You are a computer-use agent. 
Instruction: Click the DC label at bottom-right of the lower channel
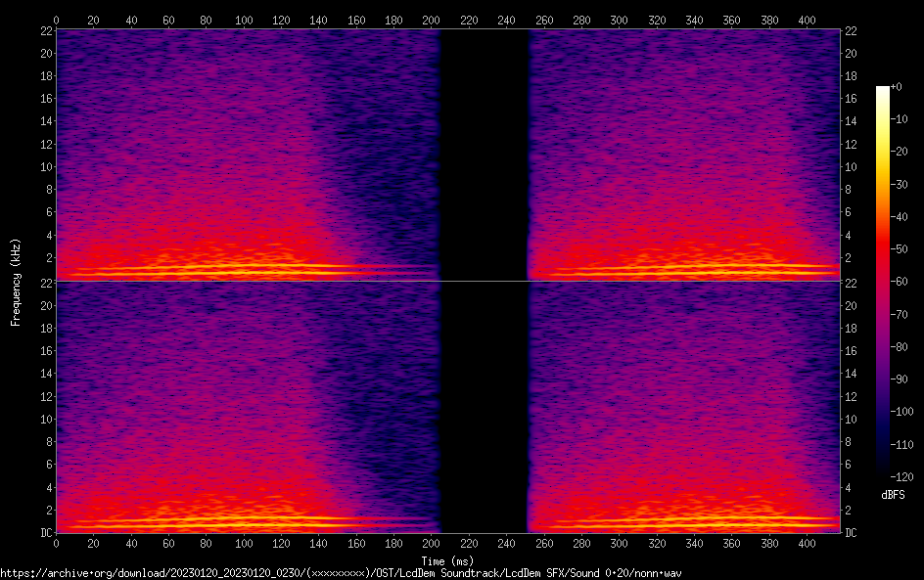coord(851,533)
